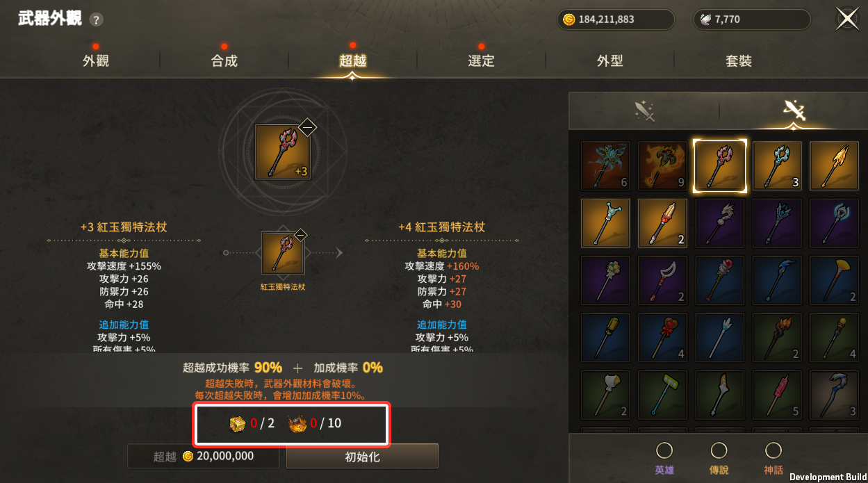Pick the flaming axe skin with count 9
Viewport: 868px width, 483px height.
663,166
